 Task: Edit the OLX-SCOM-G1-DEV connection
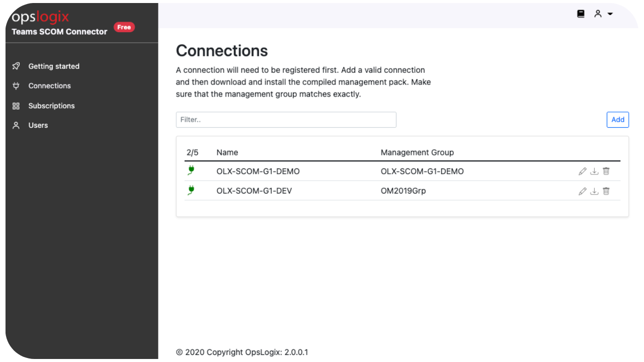click(x=582, y=191)
